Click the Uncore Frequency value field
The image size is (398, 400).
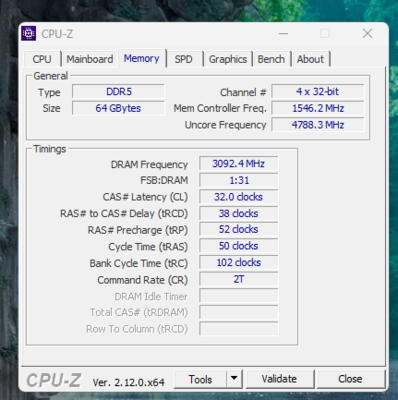tap(318, 125)
